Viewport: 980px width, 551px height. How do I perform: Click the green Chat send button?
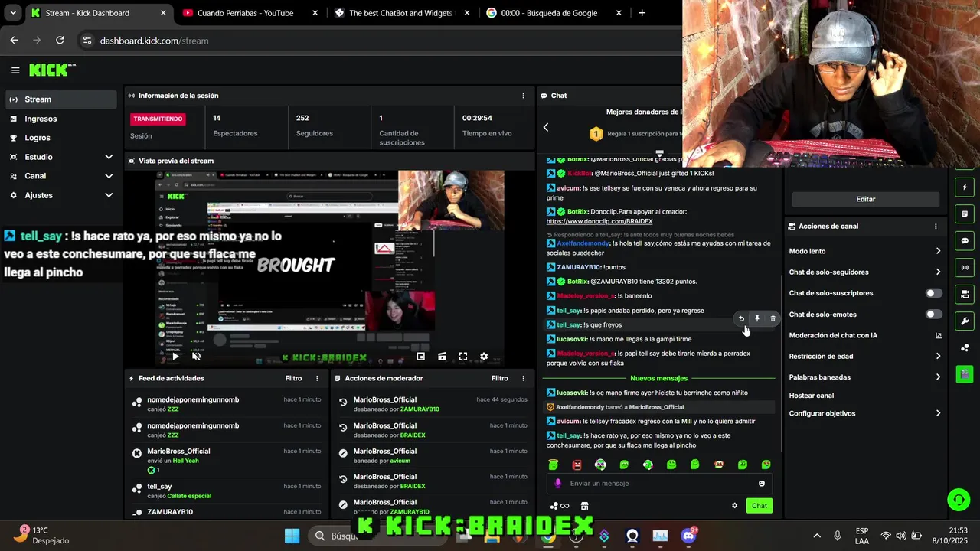[759, 506]
